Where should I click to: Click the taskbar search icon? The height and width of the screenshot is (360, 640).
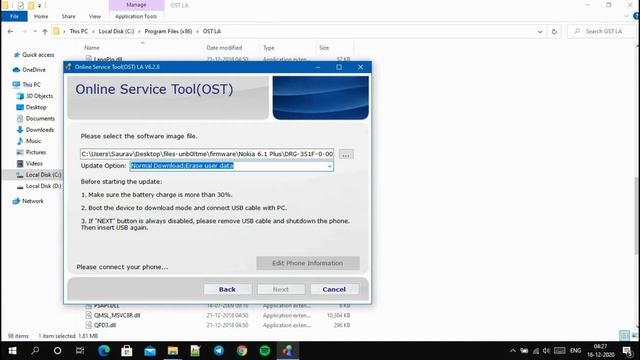[x=35, y=351]
